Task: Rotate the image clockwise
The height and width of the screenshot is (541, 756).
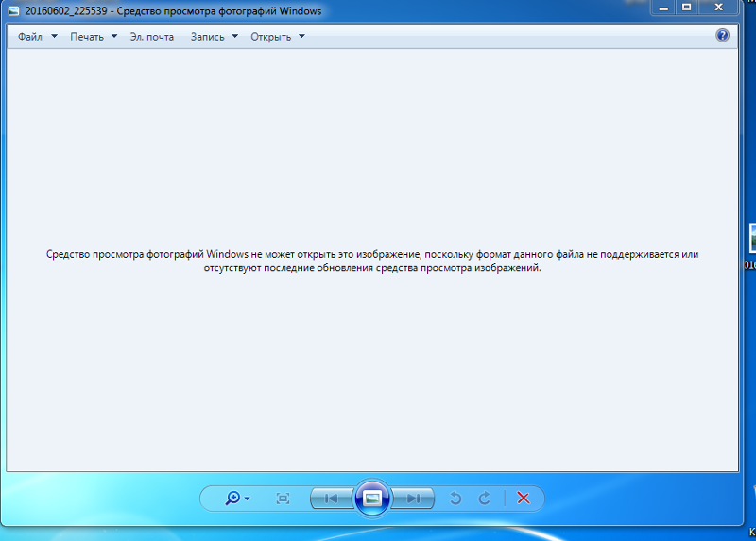Action: click(x=484, y=499)
